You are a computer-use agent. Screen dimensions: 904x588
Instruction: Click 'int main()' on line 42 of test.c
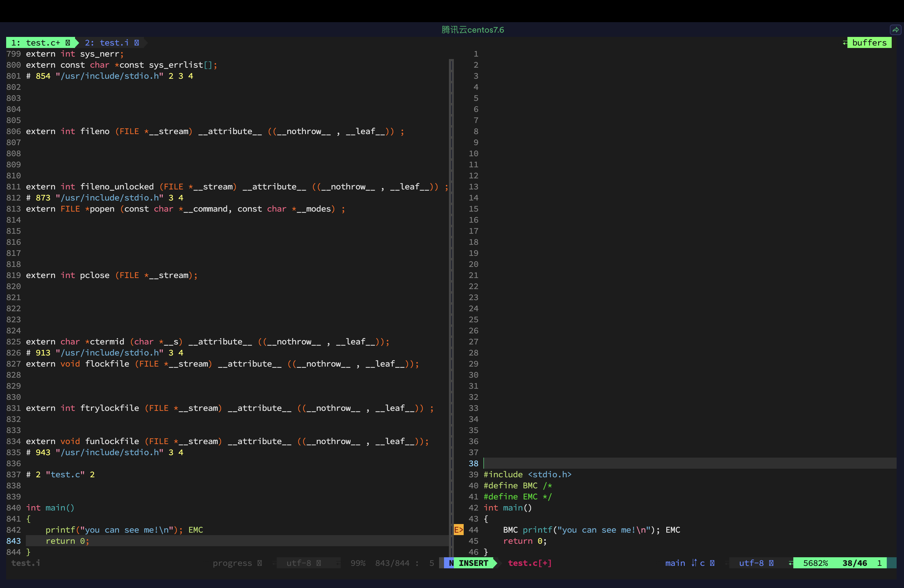[507, 507]
